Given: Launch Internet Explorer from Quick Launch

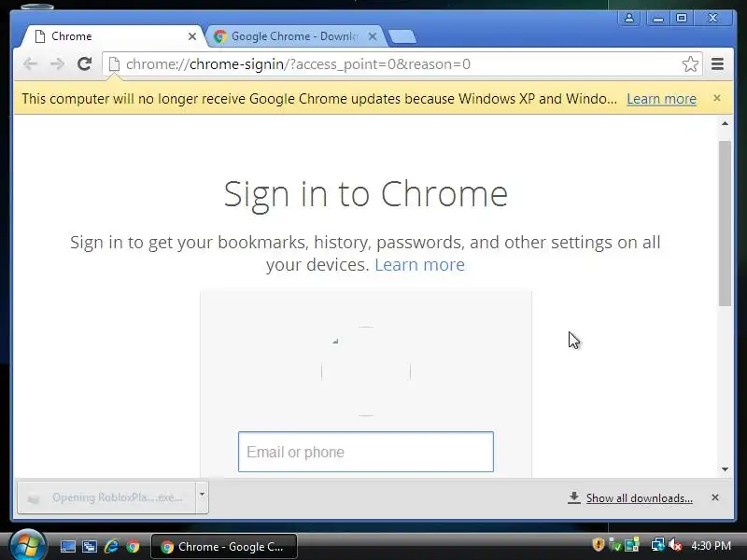Looking at the screenshot, I should pyautogui.click(x=111, y=546).
